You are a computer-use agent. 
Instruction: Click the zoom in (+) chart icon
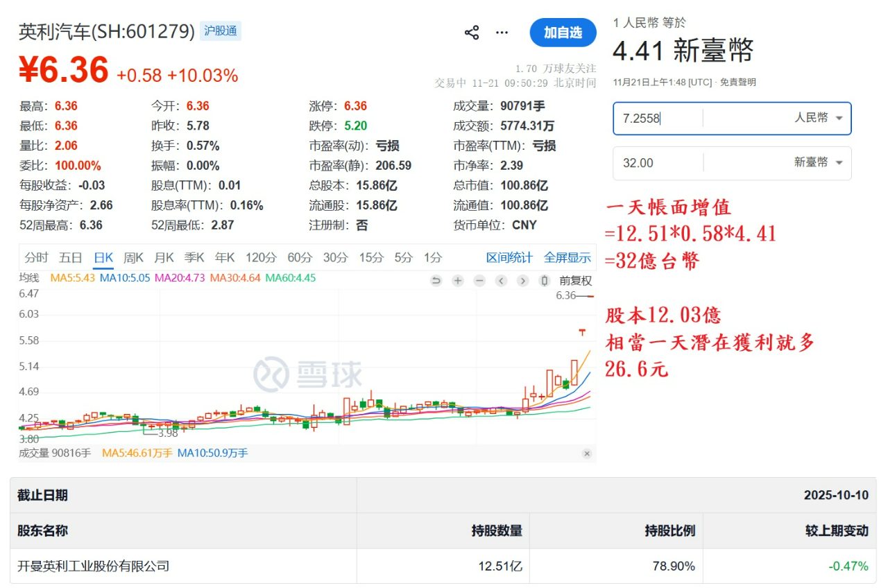click(457, 282)
